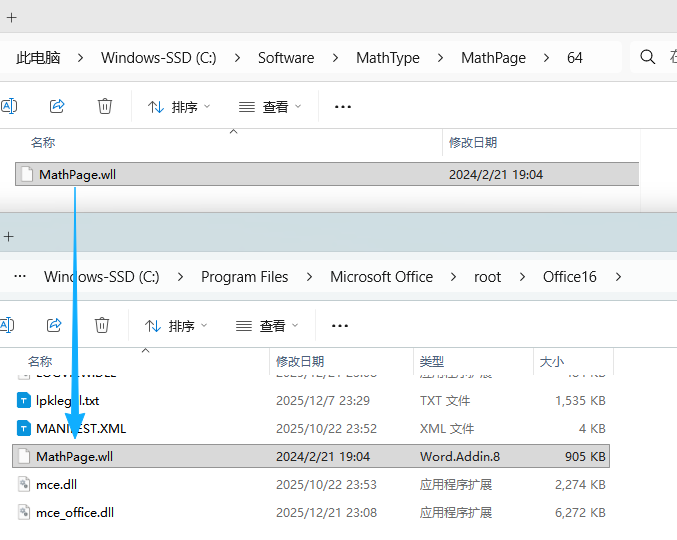This screenshot has width=677, height=540.
Task: Open new tab in top Explorer window
Action: (12, 18)
